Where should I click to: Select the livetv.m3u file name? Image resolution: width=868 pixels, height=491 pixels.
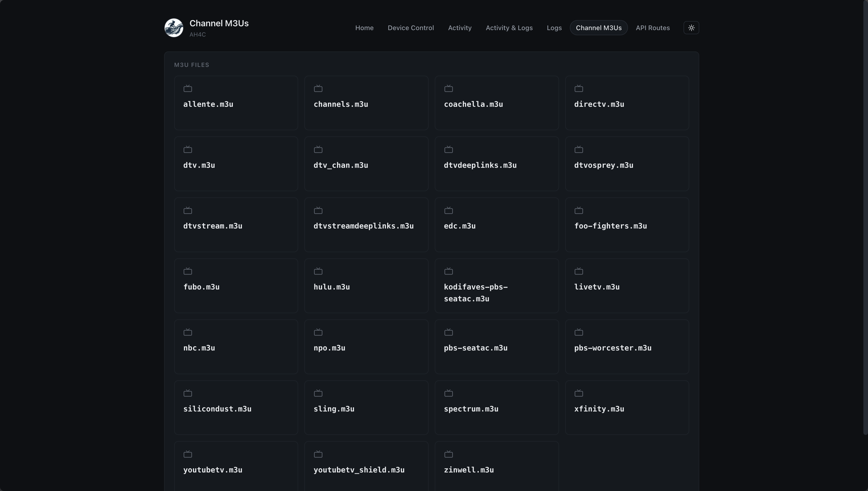[597, 287]
